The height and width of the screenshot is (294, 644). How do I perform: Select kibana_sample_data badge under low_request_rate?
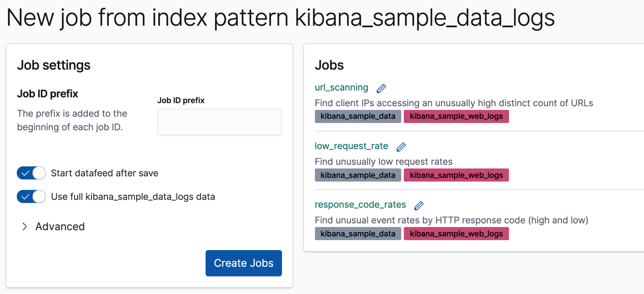click(x=358, y=175)
